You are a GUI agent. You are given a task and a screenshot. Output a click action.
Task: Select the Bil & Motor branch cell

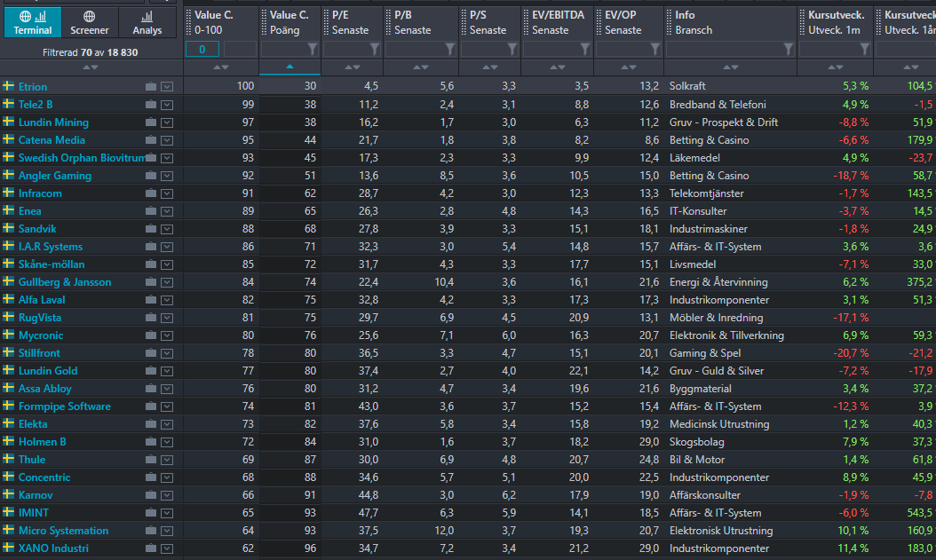click(x=696, y=460)
